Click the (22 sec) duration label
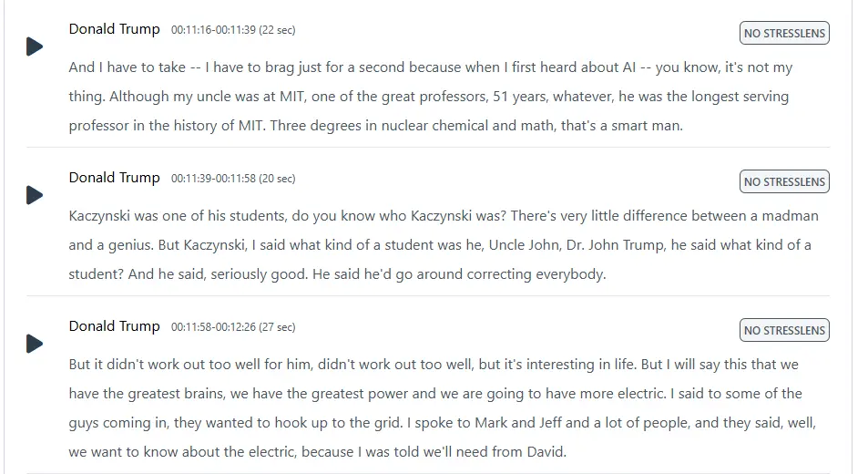 277,30
